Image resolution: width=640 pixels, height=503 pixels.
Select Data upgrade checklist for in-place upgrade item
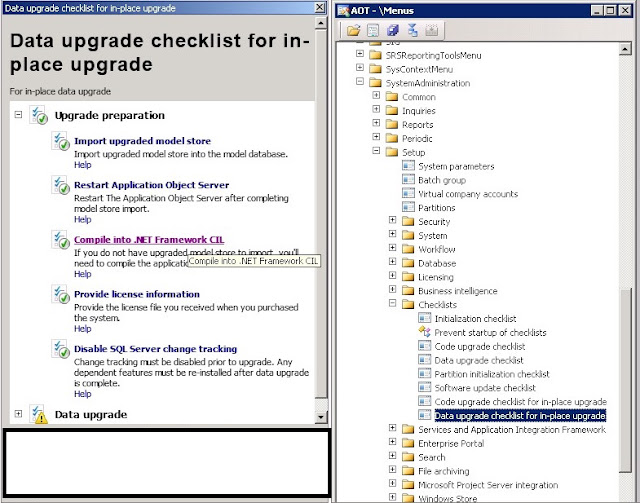[520, 416]
